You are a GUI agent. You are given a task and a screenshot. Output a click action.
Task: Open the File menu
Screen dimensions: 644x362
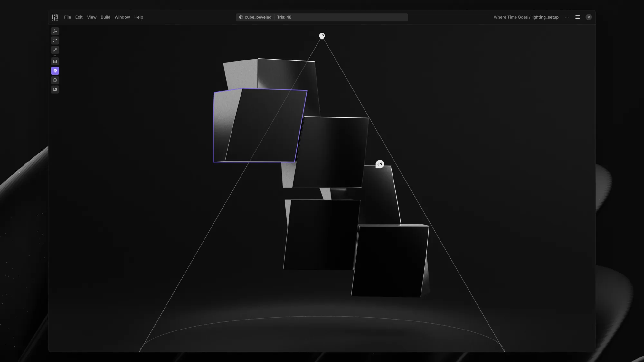tap(67, 17)
